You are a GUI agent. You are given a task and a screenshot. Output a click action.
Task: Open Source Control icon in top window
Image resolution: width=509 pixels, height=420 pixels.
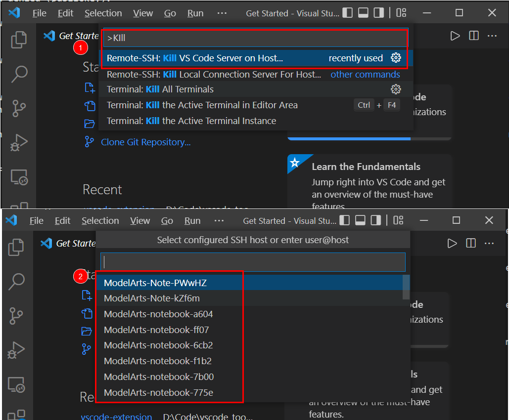pyautogui.click(x=19, y=108)
